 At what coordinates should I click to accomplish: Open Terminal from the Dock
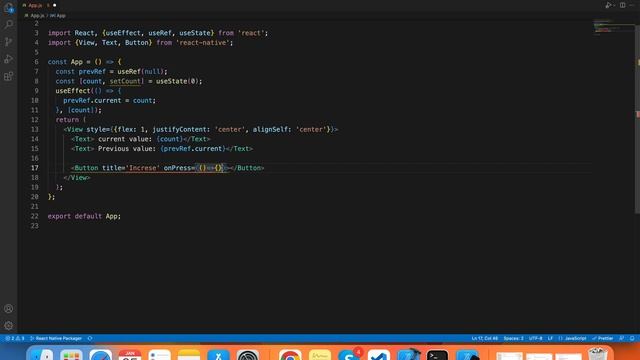[438, 354]
